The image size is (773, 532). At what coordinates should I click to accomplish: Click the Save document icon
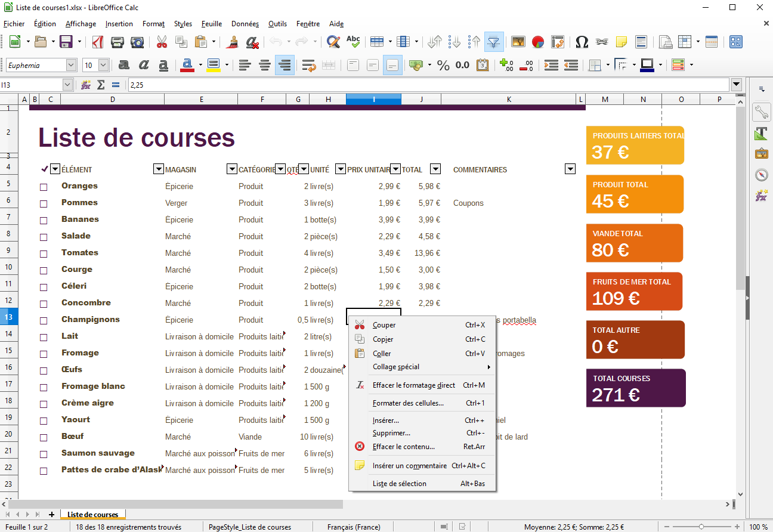66,42
